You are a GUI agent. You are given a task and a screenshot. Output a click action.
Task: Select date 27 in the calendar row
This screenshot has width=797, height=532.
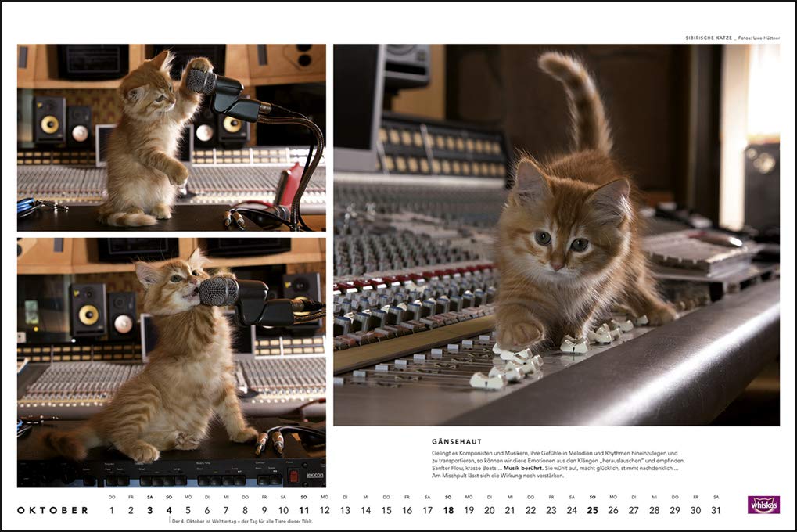coord(634,510)
